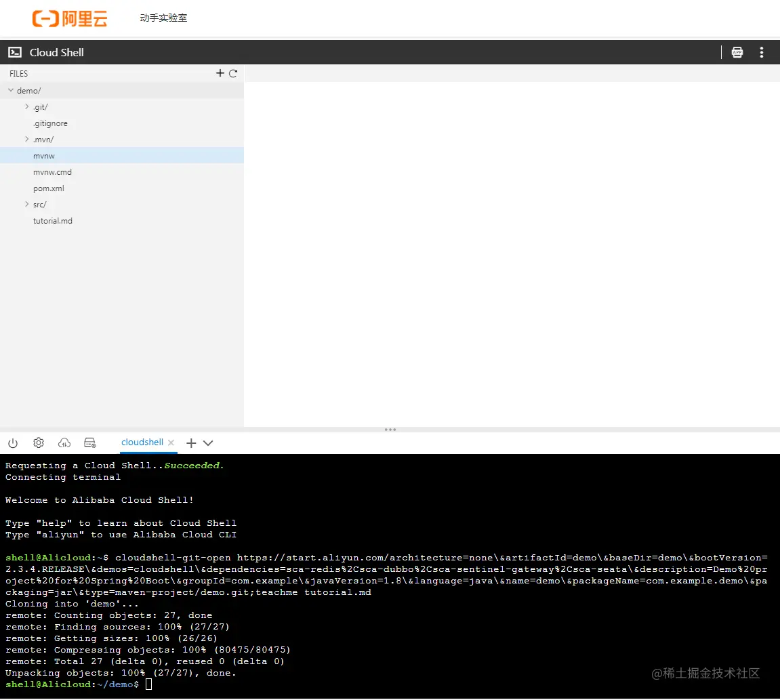Open the 动手实验室 link

click(x=163, y=18)
